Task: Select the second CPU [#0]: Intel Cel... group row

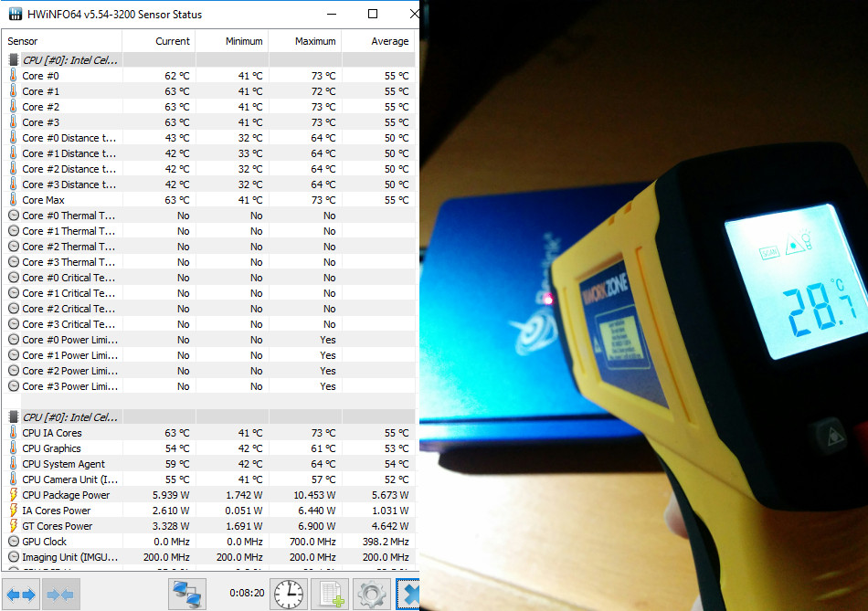Action: coord(210,416)
